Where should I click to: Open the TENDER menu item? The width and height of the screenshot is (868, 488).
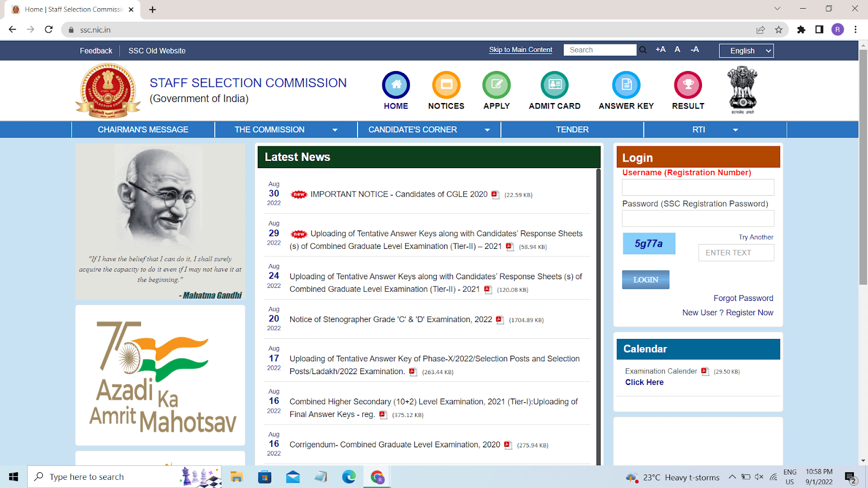click(x=572, y=130)
